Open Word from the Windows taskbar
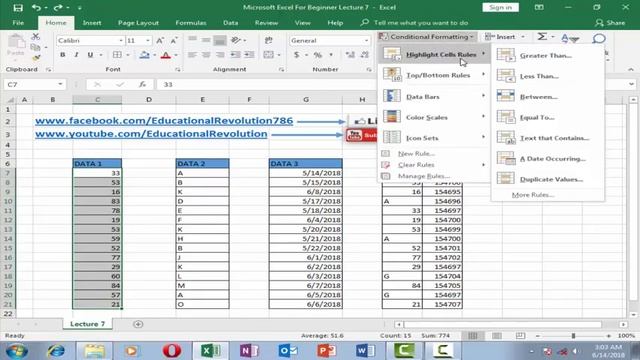640x360 pixels. [x=365, y=351]
